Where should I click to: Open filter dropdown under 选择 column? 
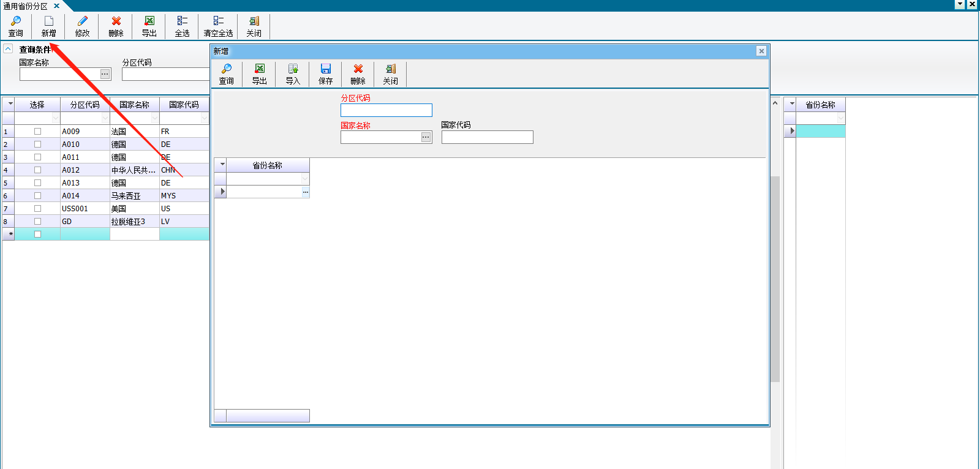tap(56, 118)
